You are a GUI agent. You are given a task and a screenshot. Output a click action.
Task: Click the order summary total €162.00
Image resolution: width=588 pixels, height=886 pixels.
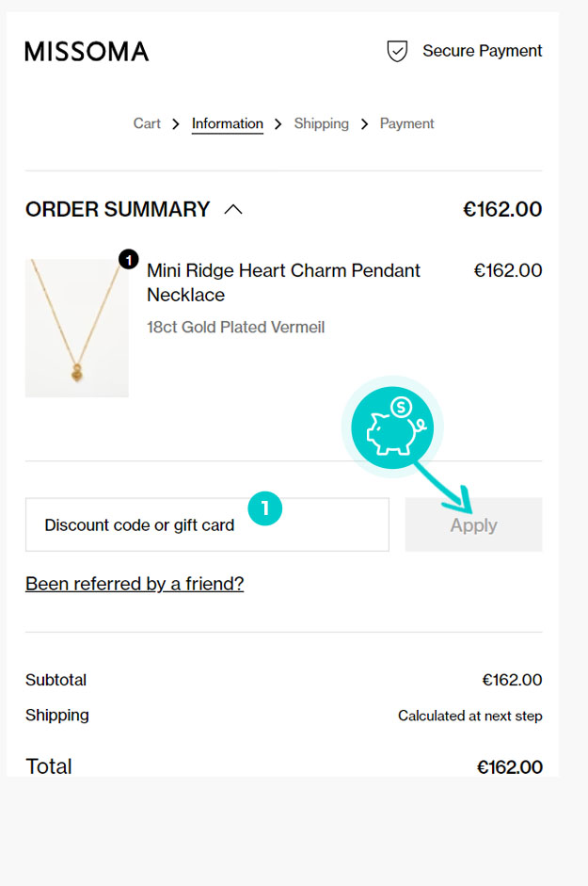[x=502, y=209]
